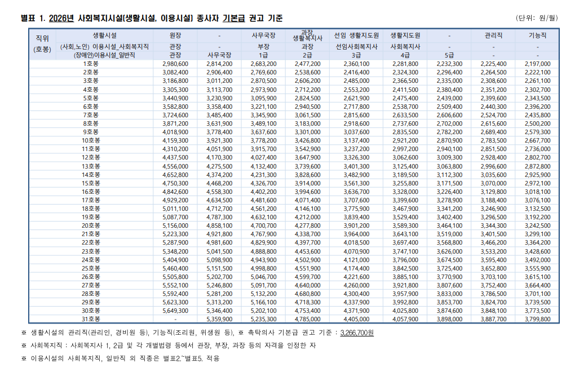
Task: Click 1호봉 기능직 value 2,197,000
Action: [537, 64]
